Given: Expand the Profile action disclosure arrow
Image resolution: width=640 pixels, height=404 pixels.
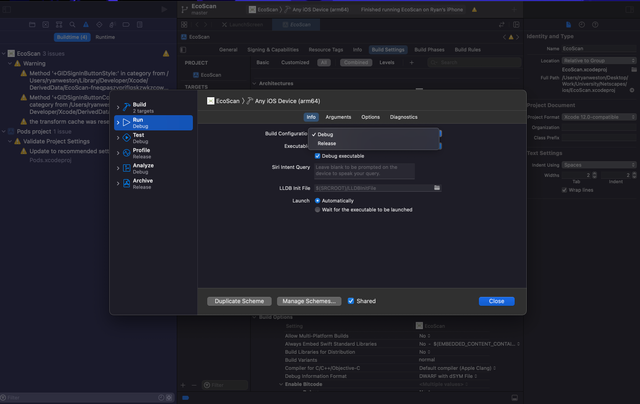Looking at the screenshot, I should pos(118,153).
